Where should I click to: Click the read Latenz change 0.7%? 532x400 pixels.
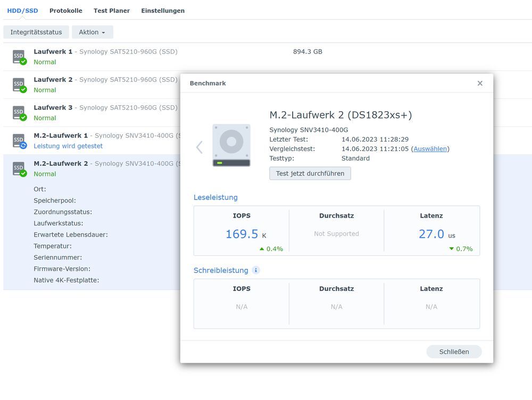[x=461, y=249]
